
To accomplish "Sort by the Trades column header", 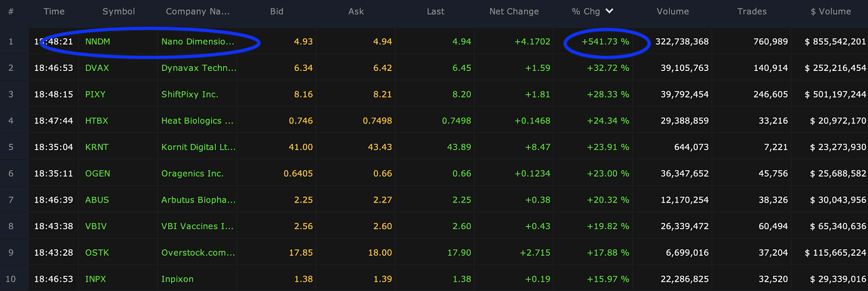I will [751, 11].
